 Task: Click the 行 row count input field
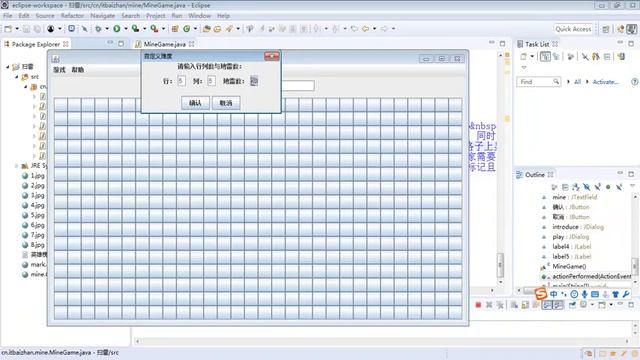(181, 81)
